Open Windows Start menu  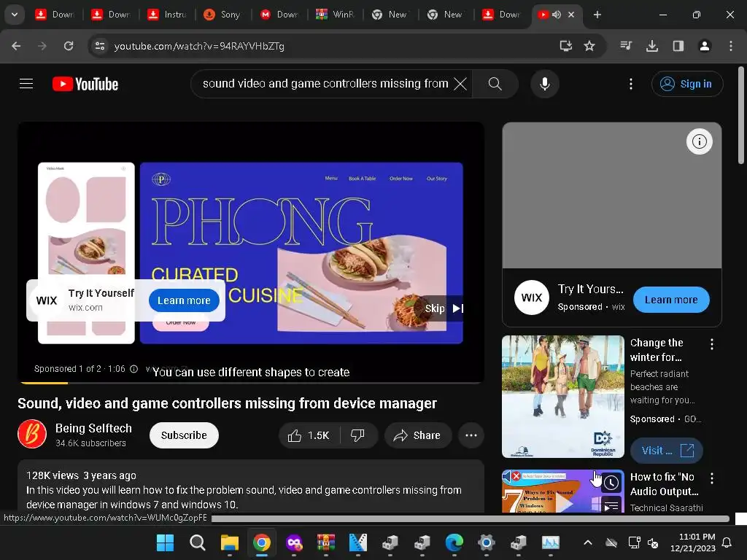(166, 542)
